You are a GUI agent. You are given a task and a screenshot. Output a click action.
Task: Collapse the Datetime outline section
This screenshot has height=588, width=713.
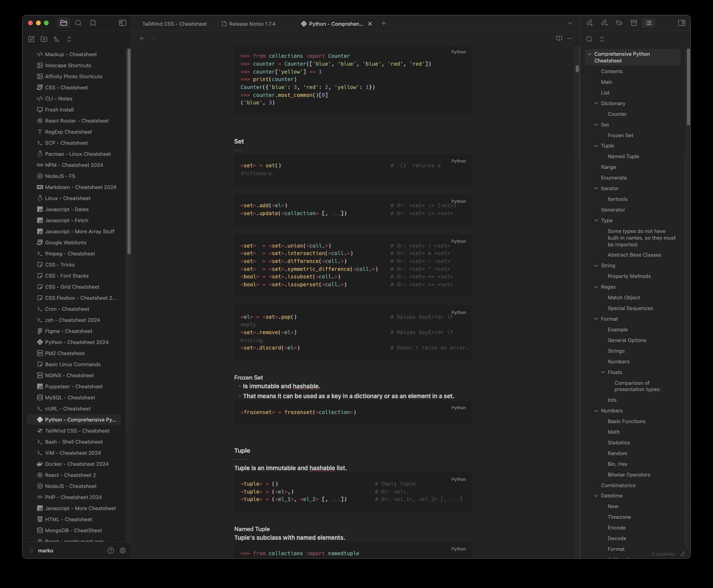click(x=596, y=495)
